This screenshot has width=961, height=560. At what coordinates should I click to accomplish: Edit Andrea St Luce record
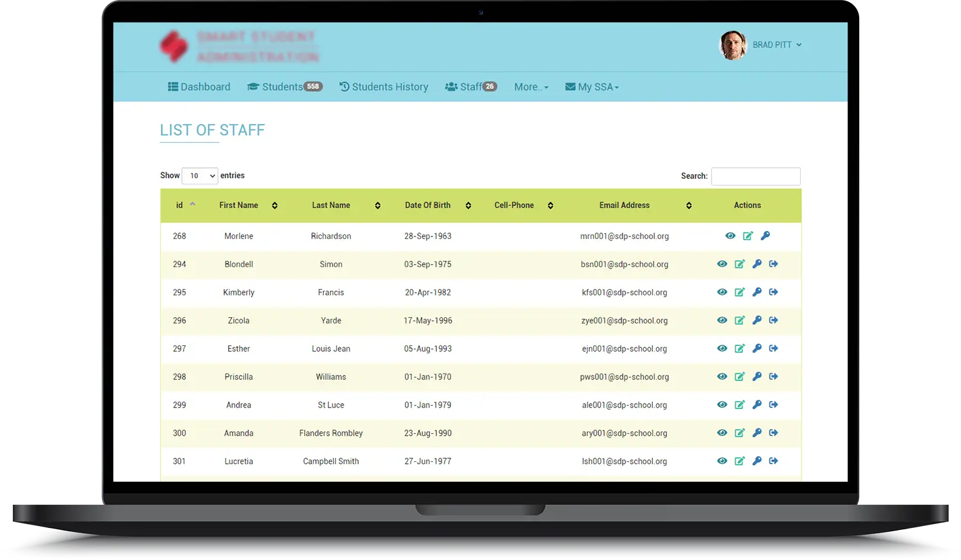click(739, 405)
